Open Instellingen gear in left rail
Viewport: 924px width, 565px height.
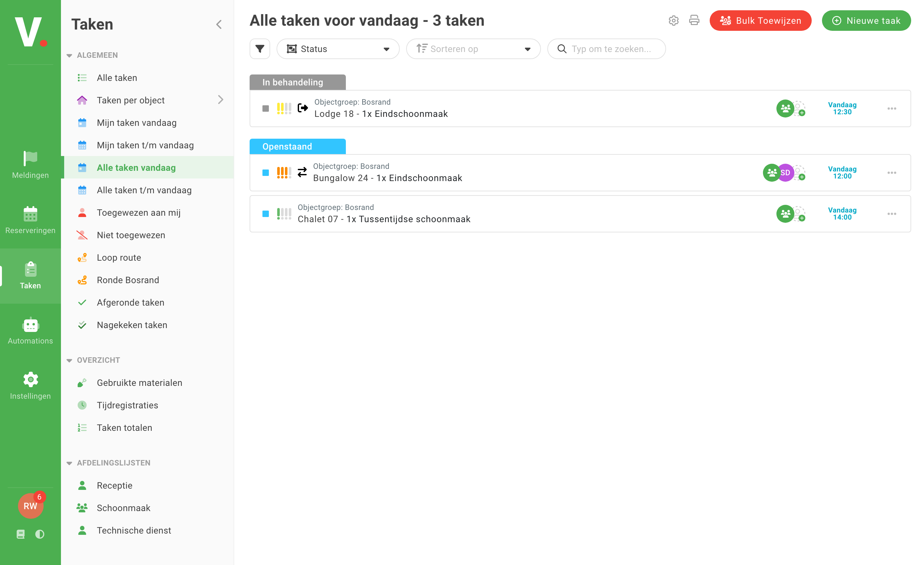click(30, 380)
